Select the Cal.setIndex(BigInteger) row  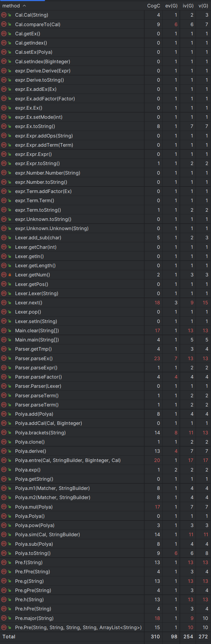point(105,61)
